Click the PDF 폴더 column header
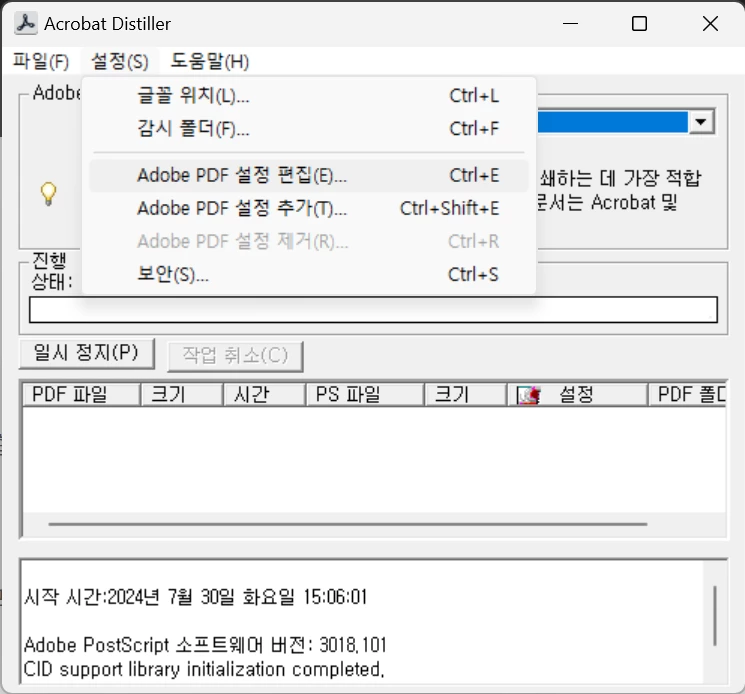 pyautogui.click(x=688, y=395)
